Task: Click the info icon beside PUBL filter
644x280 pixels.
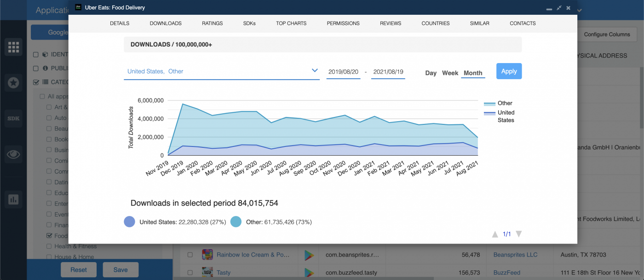Action: tap(45, 68)
